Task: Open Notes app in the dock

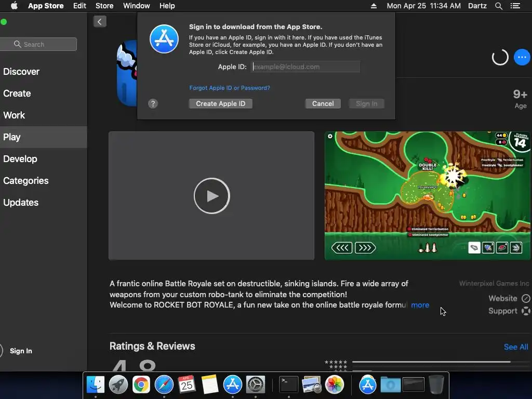Action: click(210, 385)
